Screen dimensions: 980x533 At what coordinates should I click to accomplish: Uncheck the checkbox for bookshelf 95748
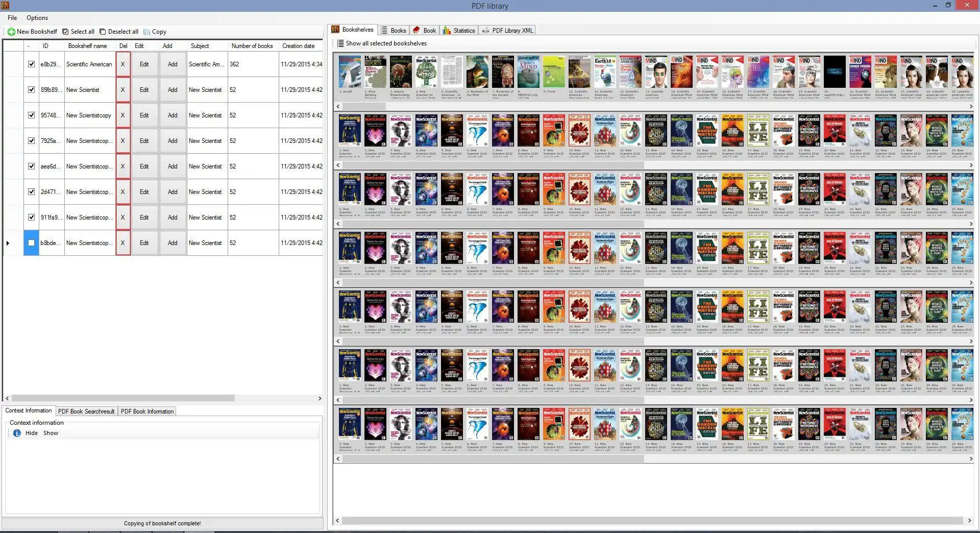(x=31, y=115)
